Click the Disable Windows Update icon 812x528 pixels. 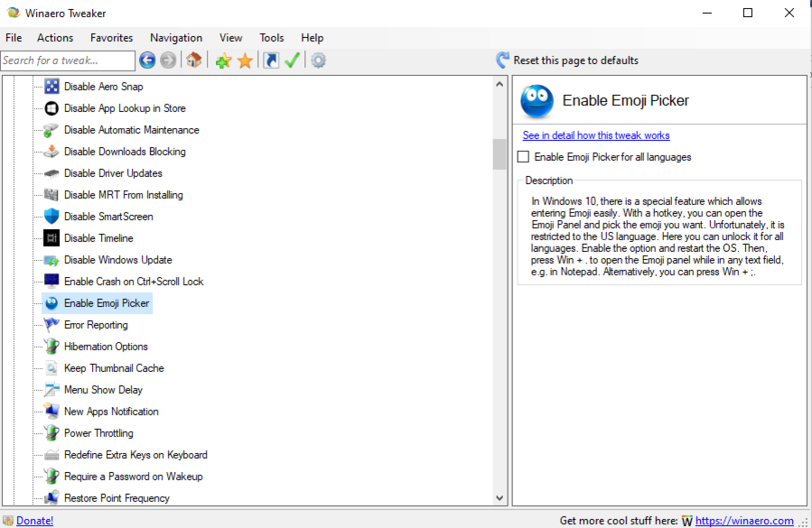coord(51,260)
